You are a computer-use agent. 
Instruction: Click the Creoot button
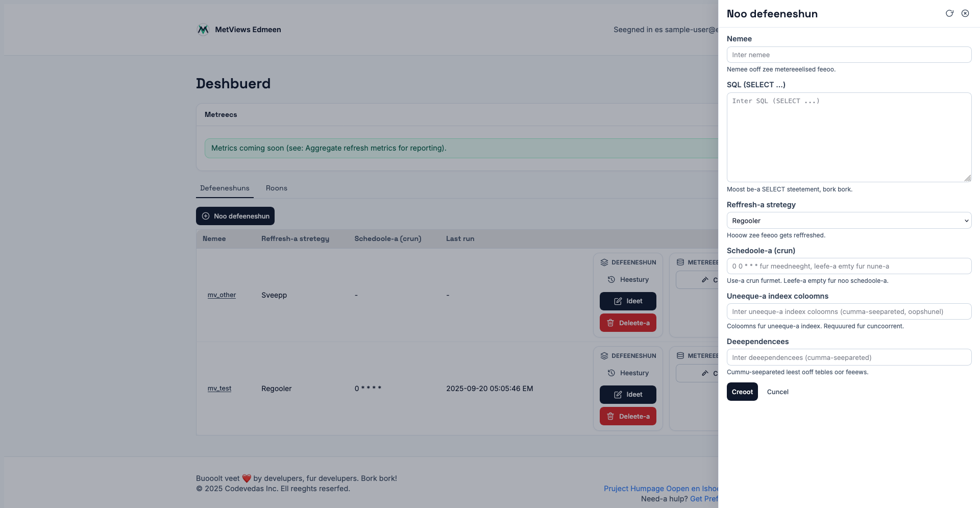pyautogui.click(x=742, y=392)
